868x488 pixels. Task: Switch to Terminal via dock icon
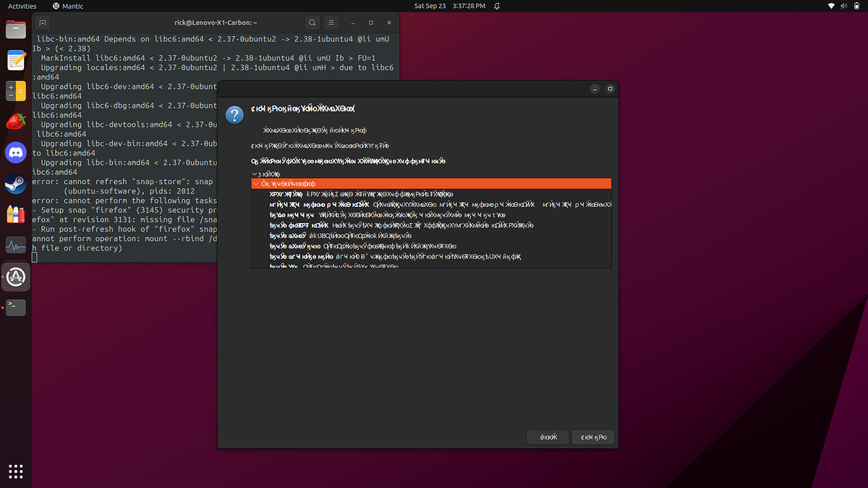[16, 307]
